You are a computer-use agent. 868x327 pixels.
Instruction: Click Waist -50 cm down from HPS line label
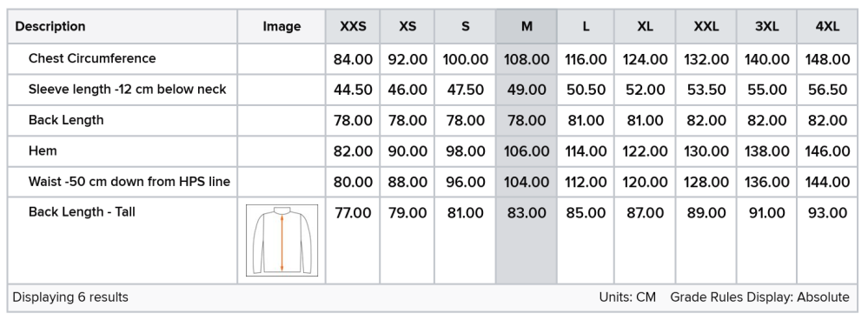tap(129, 182)
